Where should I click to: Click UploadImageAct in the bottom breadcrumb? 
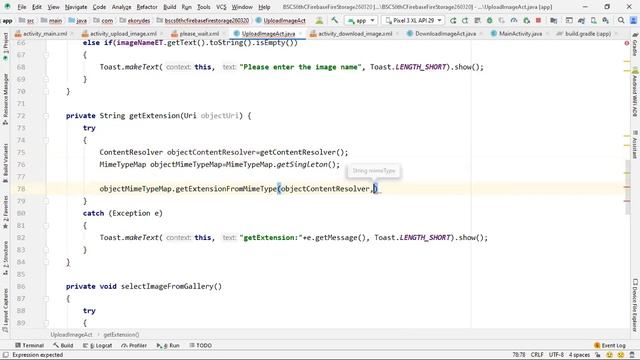71,335
